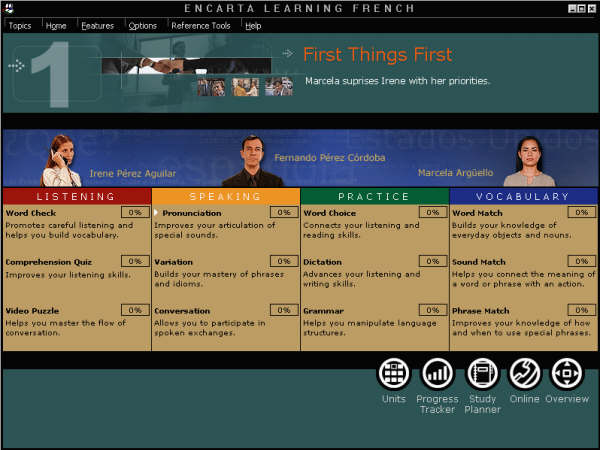Open the Study Planner notebook icon
The height and width of the screenshot is (450, 600).
pos(482,373)
